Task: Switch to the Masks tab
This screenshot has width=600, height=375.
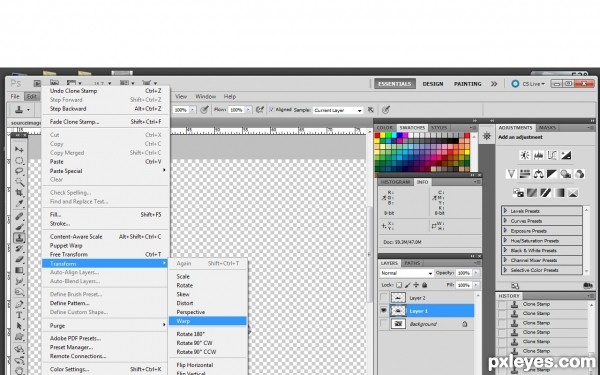Action: (x=547, y=128)
